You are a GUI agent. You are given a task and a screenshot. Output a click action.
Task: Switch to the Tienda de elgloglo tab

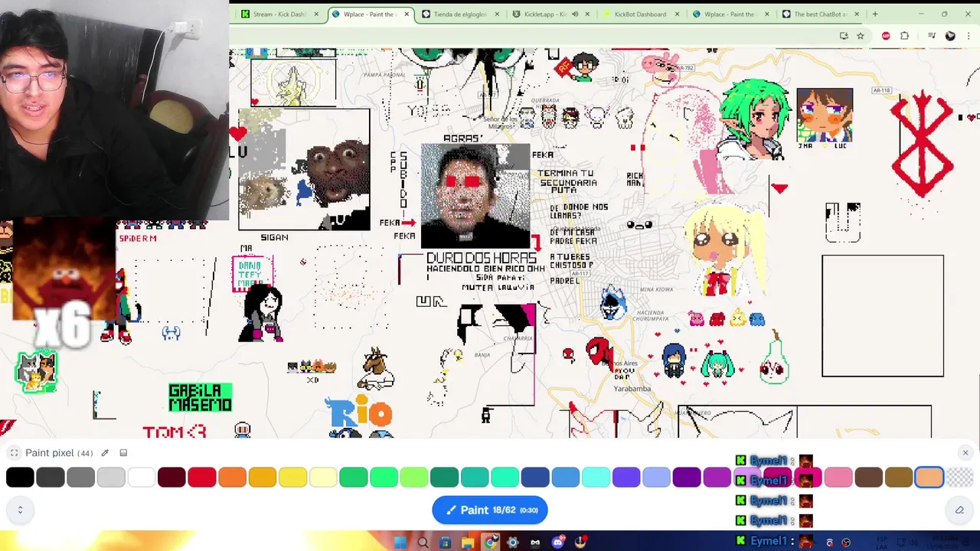[460, 14]
